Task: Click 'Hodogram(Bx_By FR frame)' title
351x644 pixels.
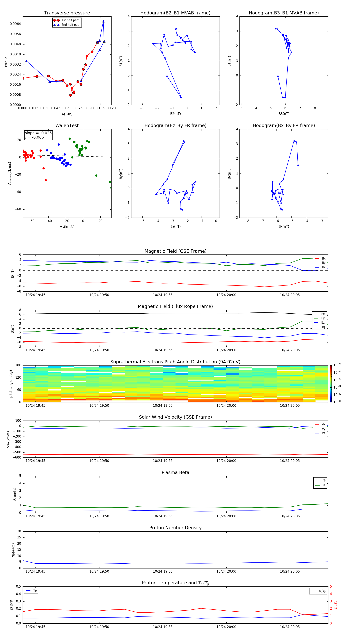Action: click(284, 125)
